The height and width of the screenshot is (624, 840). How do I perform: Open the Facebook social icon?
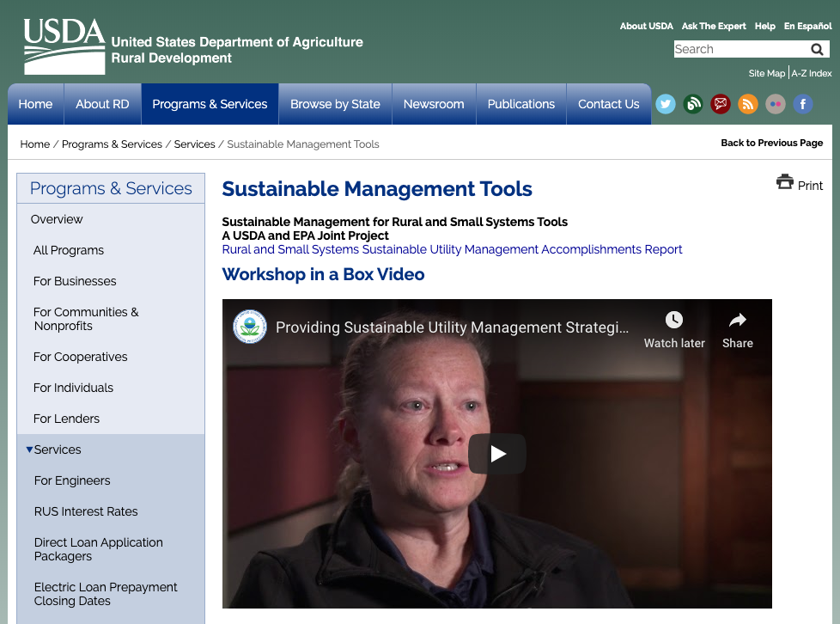click(x=802, y=104)
